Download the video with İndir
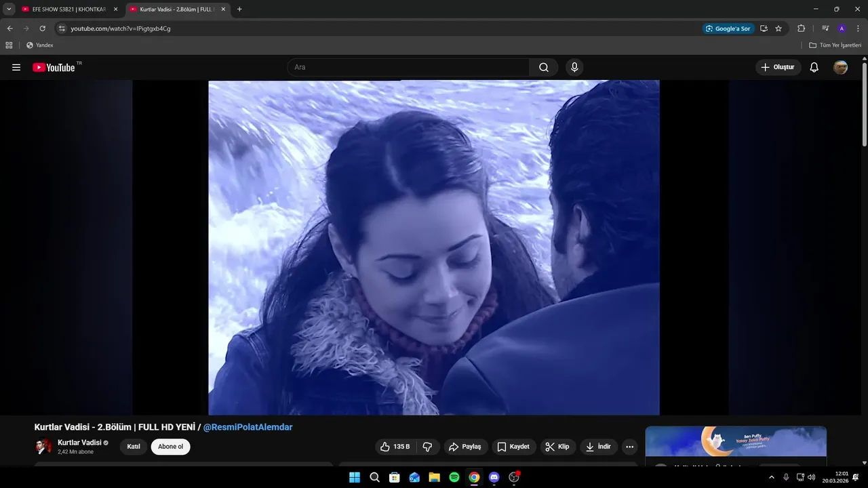Image resolution: width=868 pixels, height=488 pixels. 599,447
